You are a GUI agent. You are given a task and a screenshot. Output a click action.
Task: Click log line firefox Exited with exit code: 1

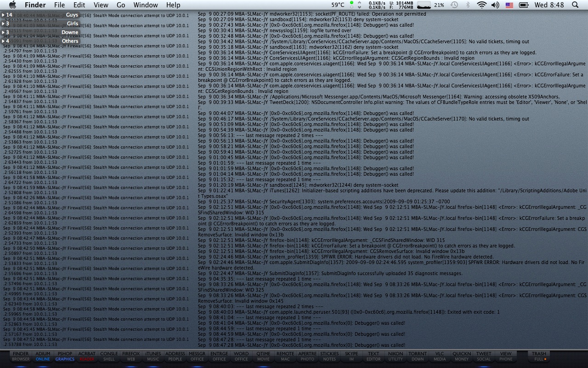point(349,312)
